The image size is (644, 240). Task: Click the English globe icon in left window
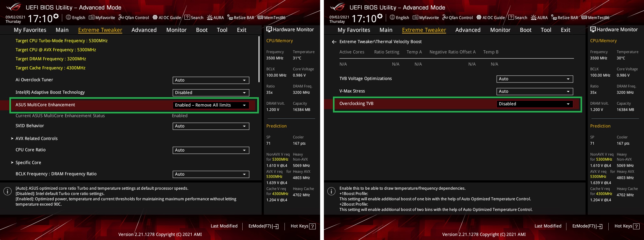coord(68,17)
